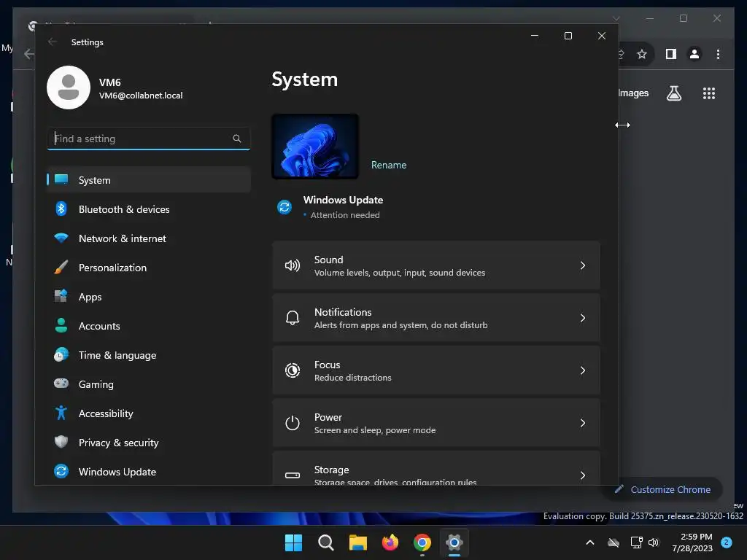Select Gaming in the sidebar
This screenshot has height=560, width=747.
(x=149, y=384)
